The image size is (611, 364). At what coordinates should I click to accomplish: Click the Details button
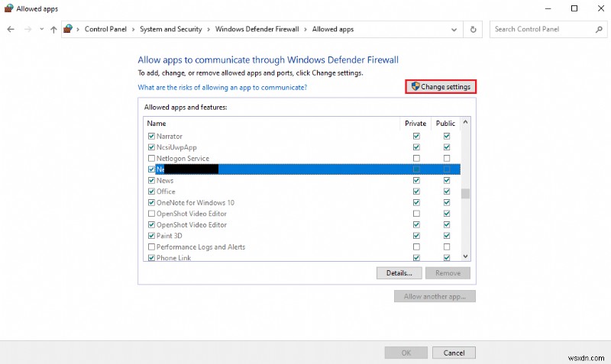(x=399, y=273)
